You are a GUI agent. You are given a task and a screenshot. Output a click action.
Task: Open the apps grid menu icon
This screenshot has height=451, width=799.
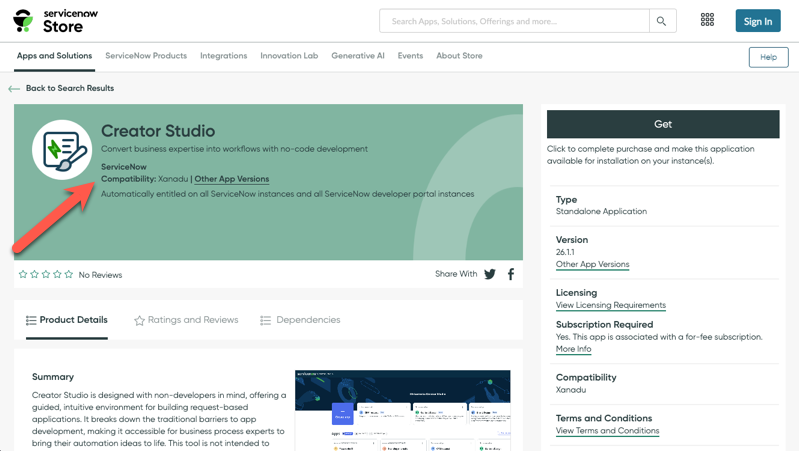click(707, 20)
